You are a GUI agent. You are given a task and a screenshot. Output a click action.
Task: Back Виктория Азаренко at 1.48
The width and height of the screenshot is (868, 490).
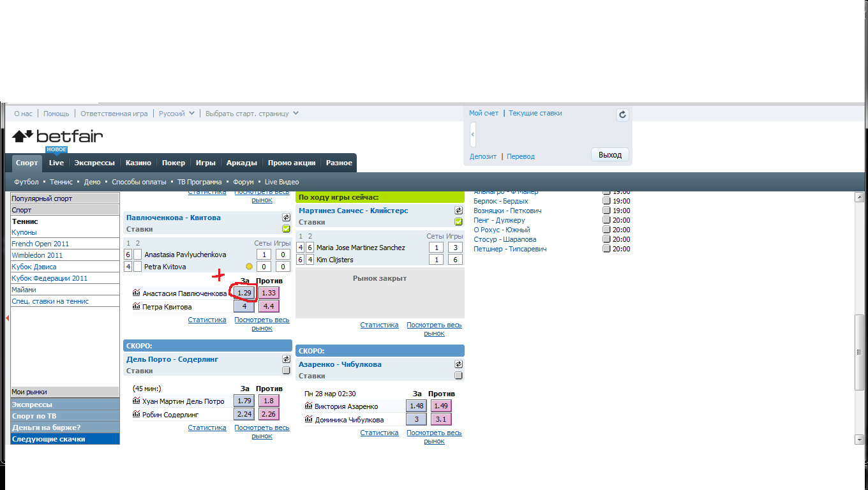coord(416,406)
